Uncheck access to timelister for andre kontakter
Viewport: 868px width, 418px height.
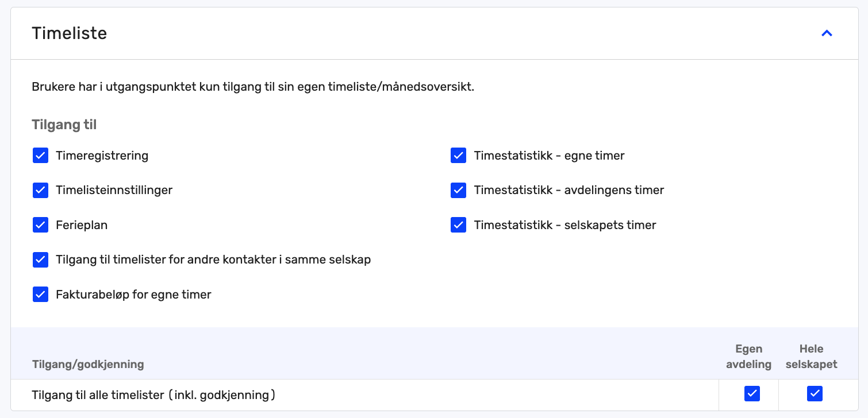[x=40, y=260]
